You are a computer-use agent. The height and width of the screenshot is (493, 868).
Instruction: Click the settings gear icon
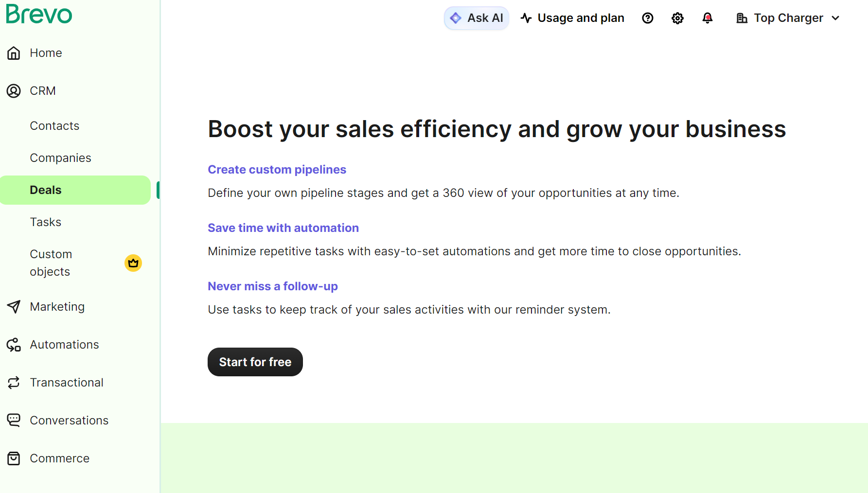(677, 18)
